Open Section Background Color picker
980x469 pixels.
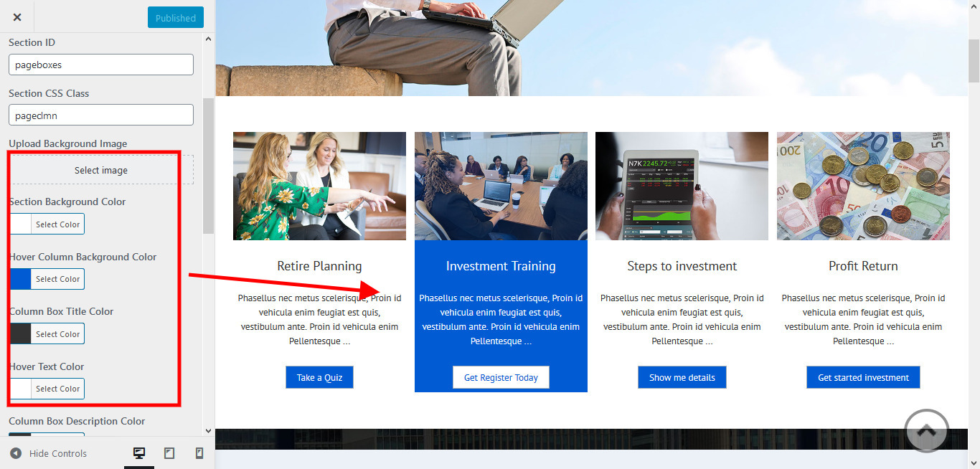pos(47,224)
